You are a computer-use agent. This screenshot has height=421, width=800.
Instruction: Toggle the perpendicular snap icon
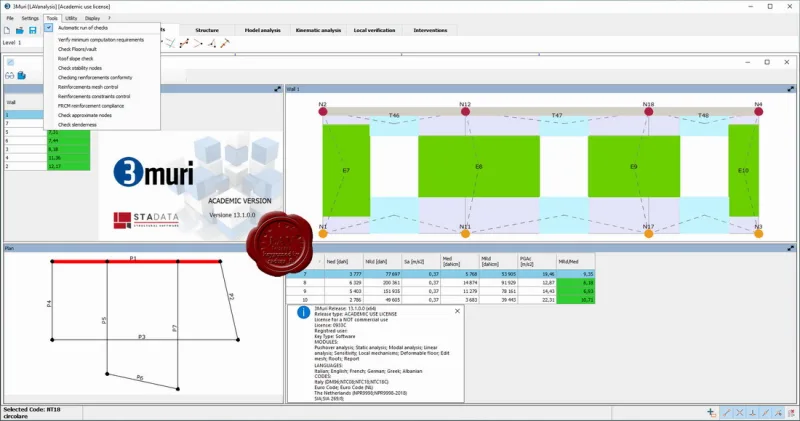(x=753, y=412)
